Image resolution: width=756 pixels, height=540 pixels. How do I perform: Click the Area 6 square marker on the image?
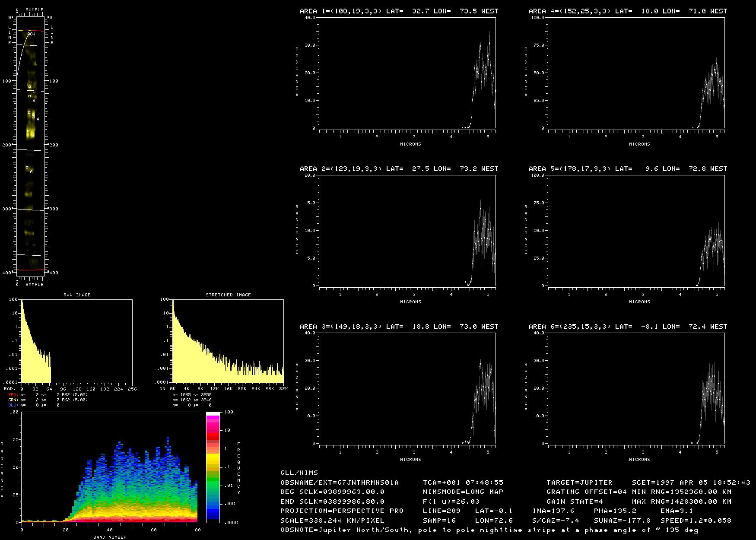pyautogui.click(x=27, y=167)
